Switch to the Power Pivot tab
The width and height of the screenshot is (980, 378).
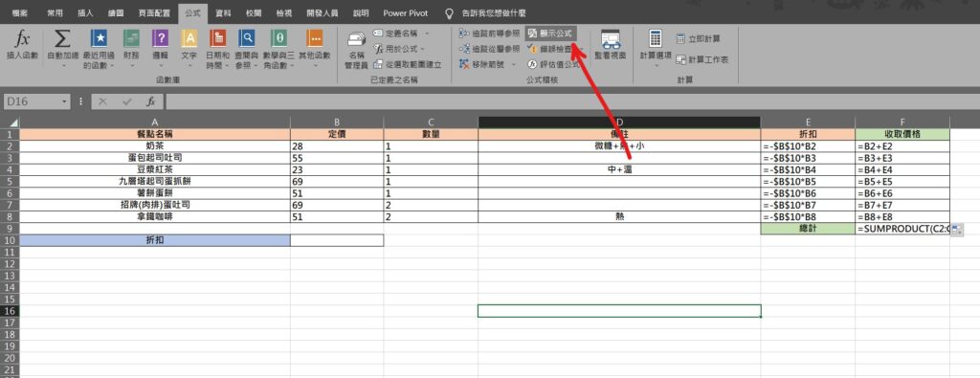(x=405, y=12)
